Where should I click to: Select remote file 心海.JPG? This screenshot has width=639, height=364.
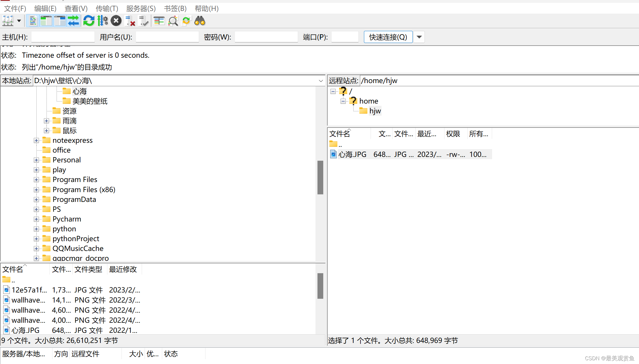coord(411,154)
